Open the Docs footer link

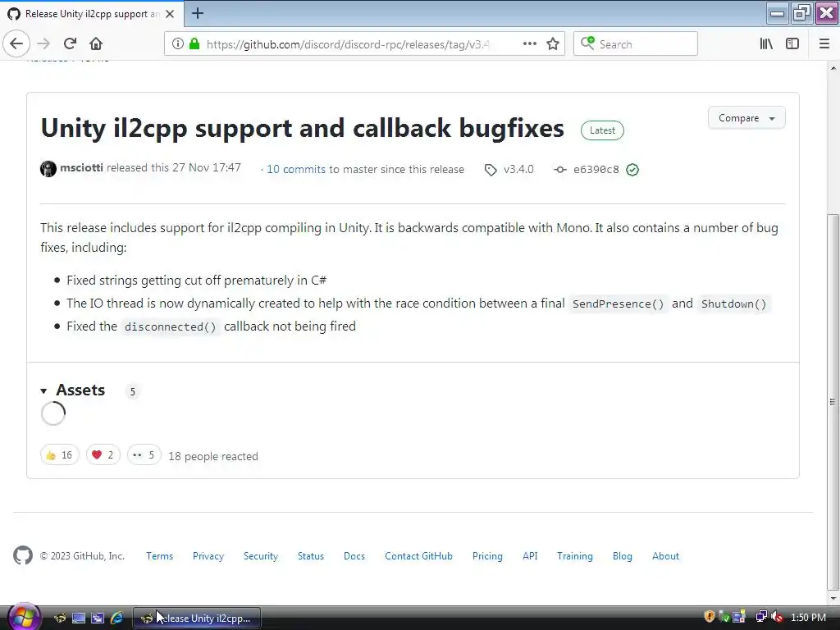[x=354, y=556]
